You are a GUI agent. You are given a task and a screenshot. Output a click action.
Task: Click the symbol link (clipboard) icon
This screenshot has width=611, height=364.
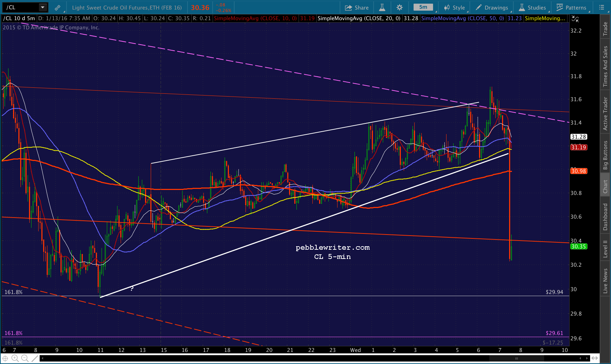57,7
